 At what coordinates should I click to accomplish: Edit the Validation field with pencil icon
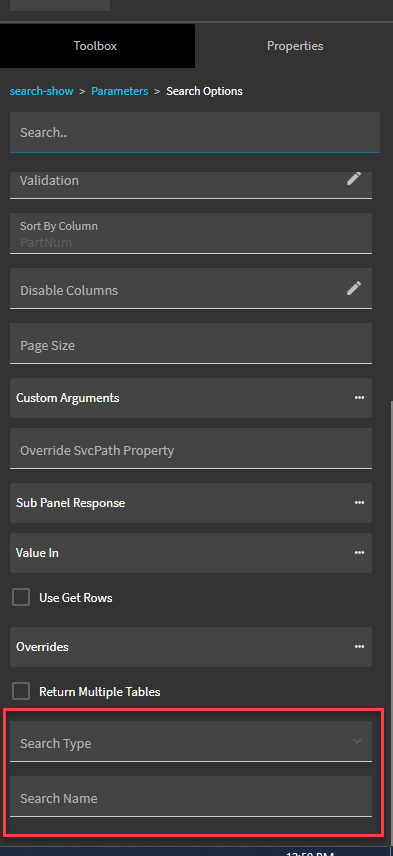(354, 179)
